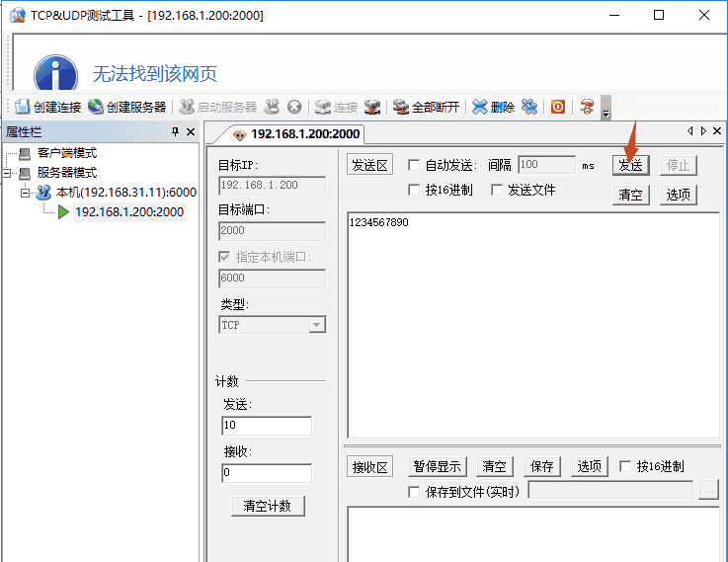Open the 类型 TCP dropdown

317,325
